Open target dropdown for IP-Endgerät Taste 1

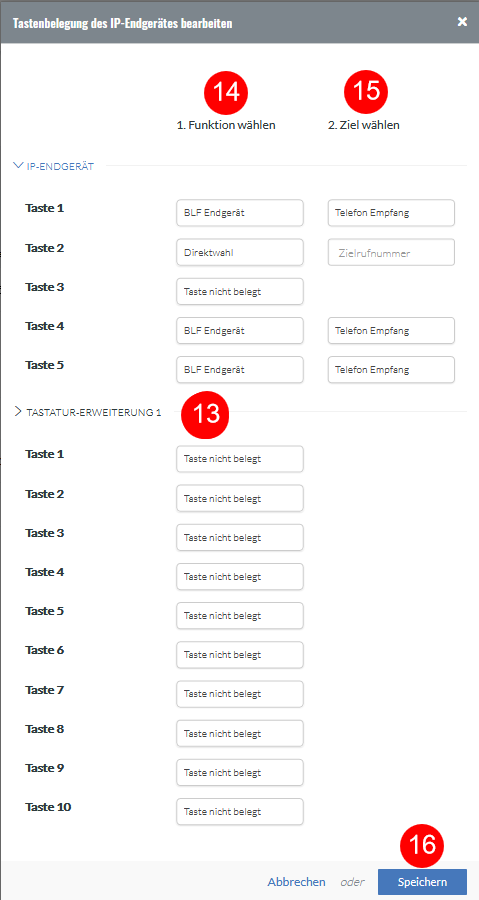391,213
